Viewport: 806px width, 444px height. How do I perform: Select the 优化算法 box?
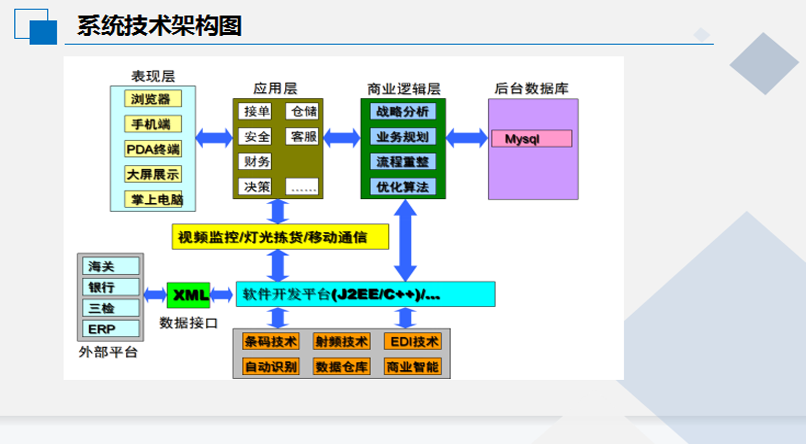(x=403, y=187)
